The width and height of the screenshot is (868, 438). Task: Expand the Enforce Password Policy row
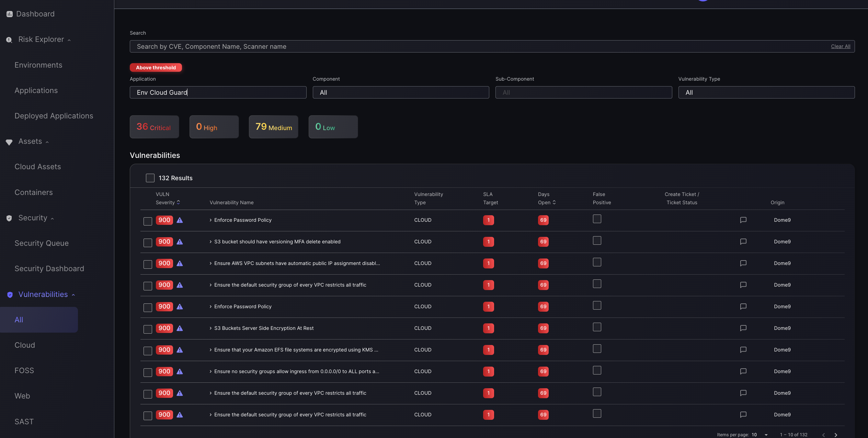click(210, 220)
